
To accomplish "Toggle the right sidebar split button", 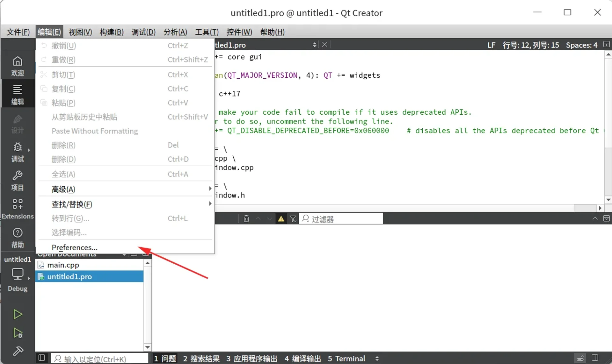I will [595, 358].
